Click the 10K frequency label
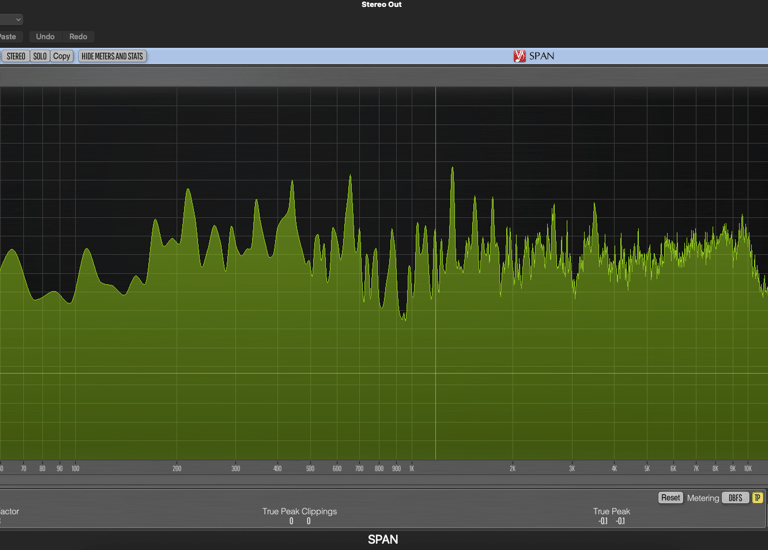This screenshot has width=768, height=550. pyautogui.click(x=748, y=469)
